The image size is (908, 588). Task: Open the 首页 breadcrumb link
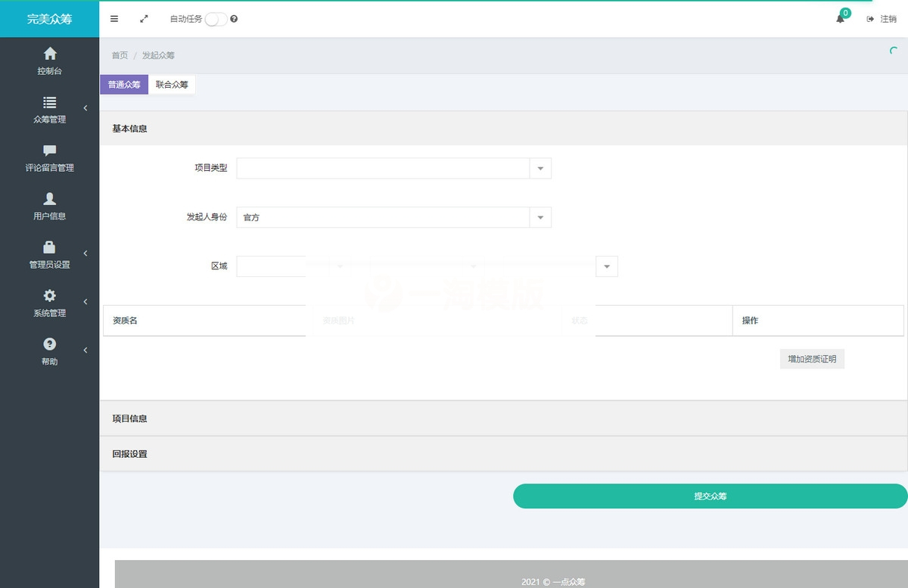pos(119,54)
